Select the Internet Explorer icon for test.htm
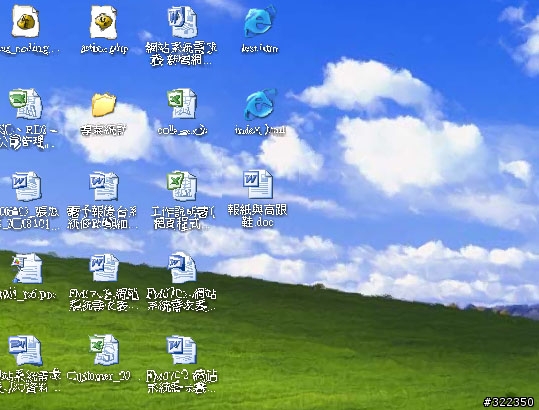 [x=260, y=21]
